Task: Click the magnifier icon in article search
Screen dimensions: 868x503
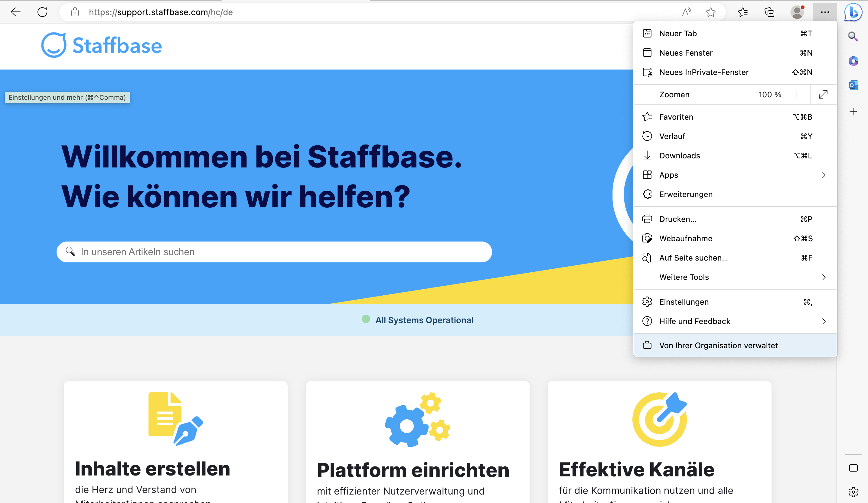Action: tap(70, 251)
